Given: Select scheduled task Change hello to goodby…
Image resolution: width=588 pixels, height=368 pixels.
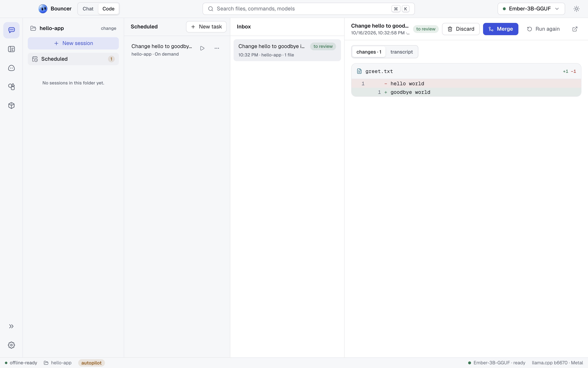Looking at the screenshot, I should (161, 50).
